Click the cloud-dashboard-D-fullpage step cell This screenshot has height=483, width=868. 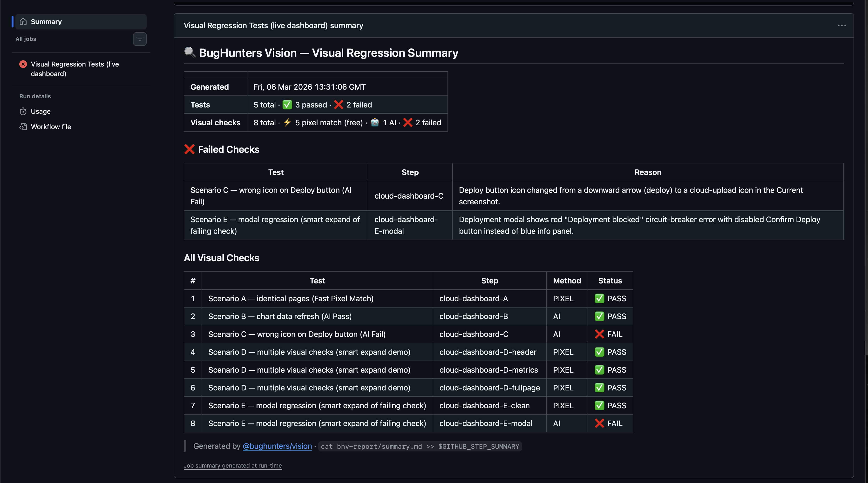(x=490, y=388)
